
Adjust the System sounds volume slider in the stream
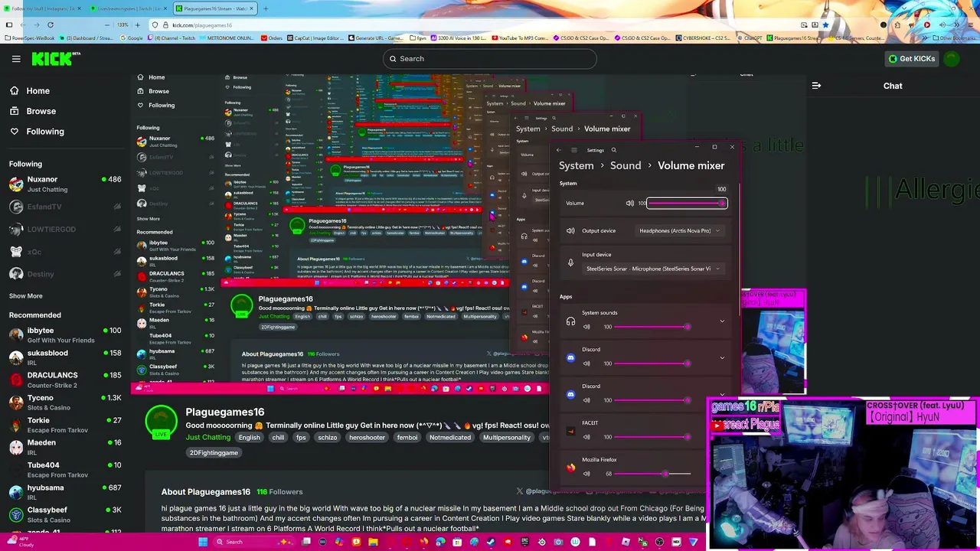pos(652,327)
